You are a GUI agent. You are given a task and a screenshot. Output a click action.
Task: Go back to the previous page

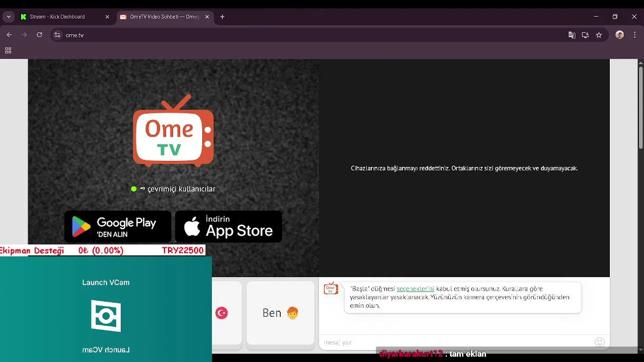[9, 35]
